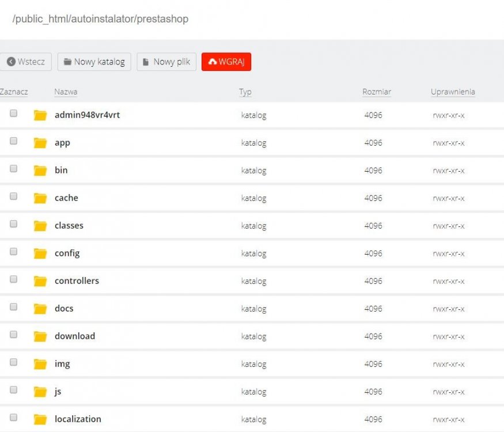Click the folder icon beside localization
Image resolution: width=504 pixels, height=432 pixels.
(x=40, y=419)
